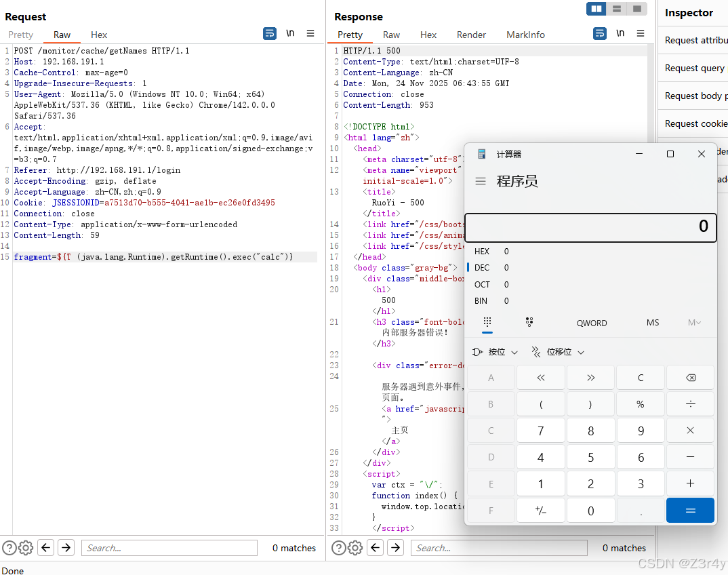Open search settings gear under Request panel
The height and width of the screenshot is (575, 728).
(x=26, y=548)
